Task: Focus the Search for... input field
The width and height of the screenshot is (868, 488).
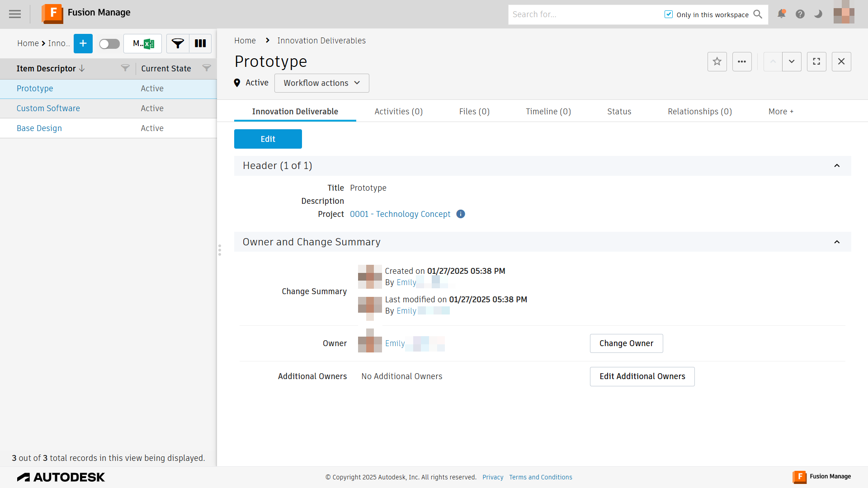Action: [x=585, y=14]
